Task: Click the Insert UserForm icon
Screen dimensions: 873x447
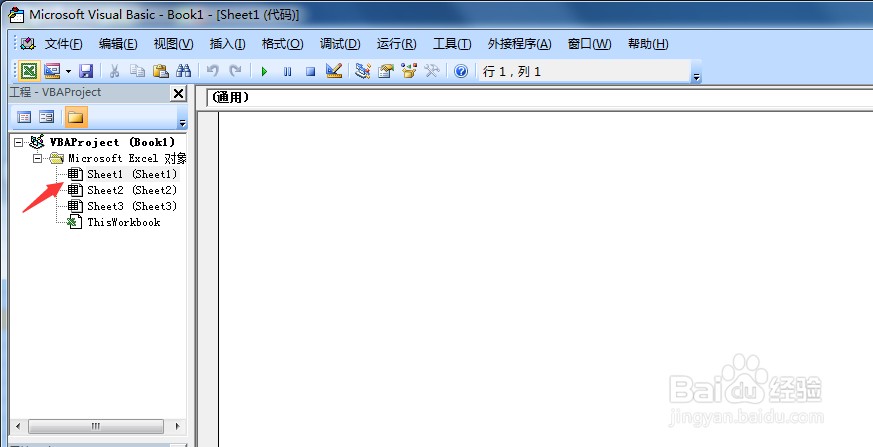Action: pos(52,71)
